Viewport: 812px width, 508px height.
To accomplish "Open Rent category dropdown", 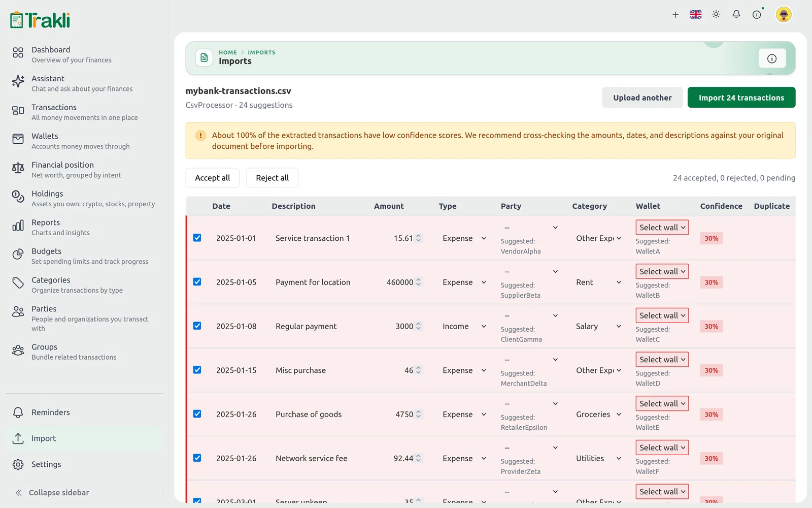I will coord(598,282).
